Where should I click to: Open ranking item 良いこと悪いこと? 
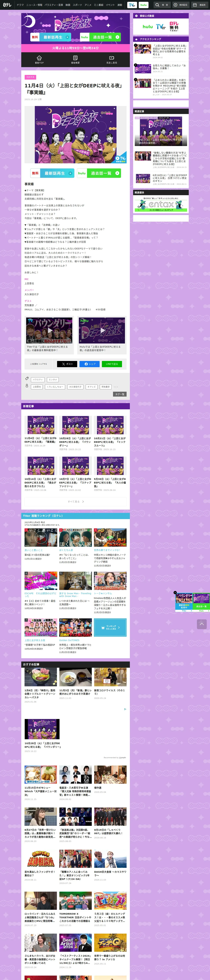[41, 544]
